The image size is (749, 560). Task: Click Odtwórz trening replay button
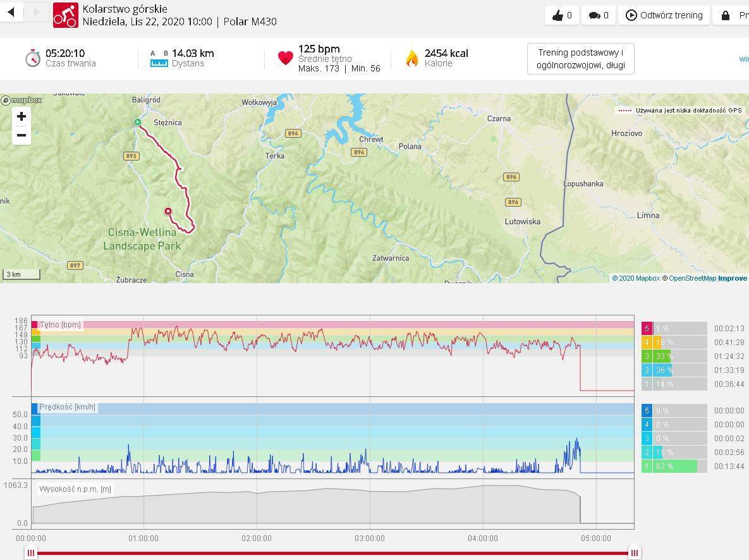664,15
